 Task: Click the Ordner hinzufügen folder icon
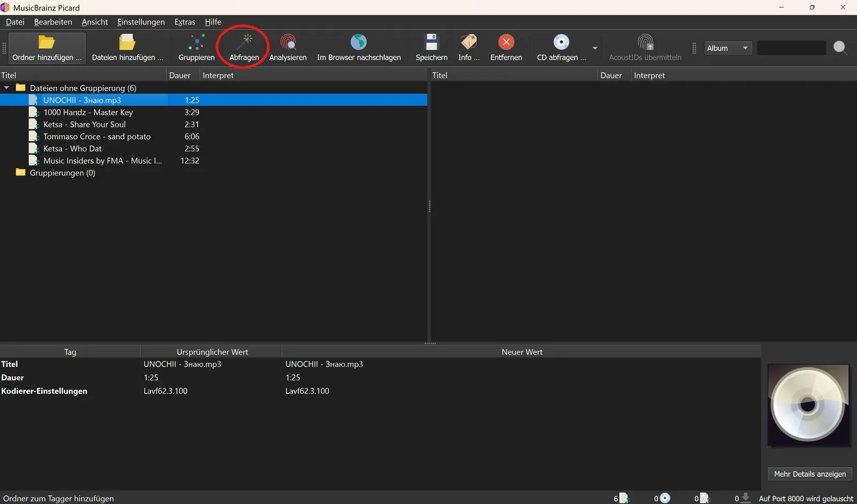(47, 42)
